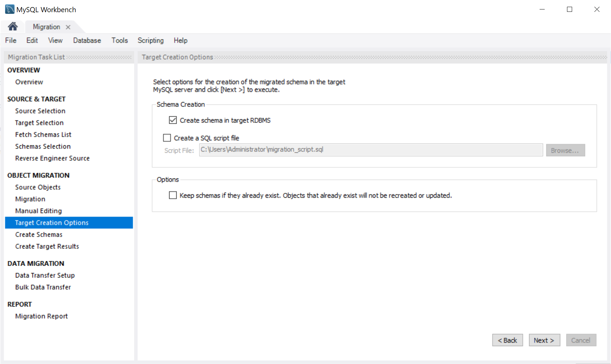Open the Scripting menu
This screenshot has width=611, height=364.
[151, 41]
